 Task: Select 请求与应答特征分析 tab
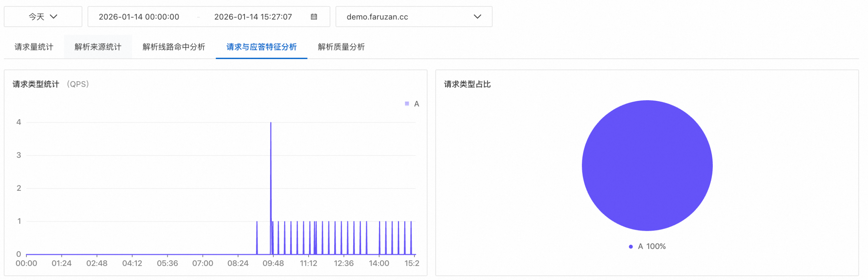[261, 47]
